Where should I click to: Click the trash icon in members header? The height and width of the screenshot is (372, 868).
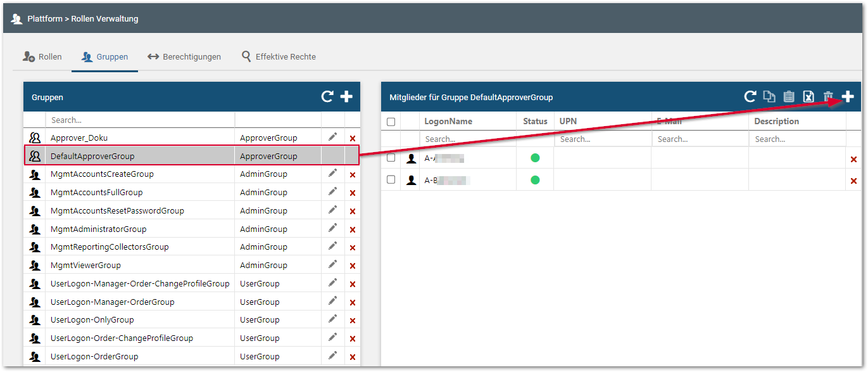click(828, 97)
